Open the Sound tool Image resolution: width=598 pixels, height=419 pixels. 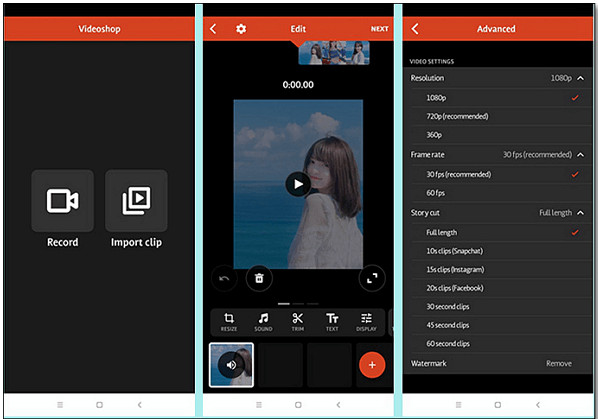click(x=263, y=322)
